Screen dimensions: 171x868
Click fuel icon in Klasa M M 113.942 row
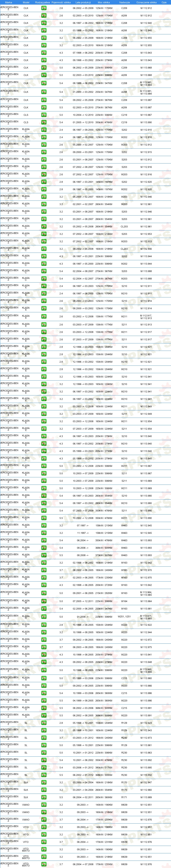(44, 585)
